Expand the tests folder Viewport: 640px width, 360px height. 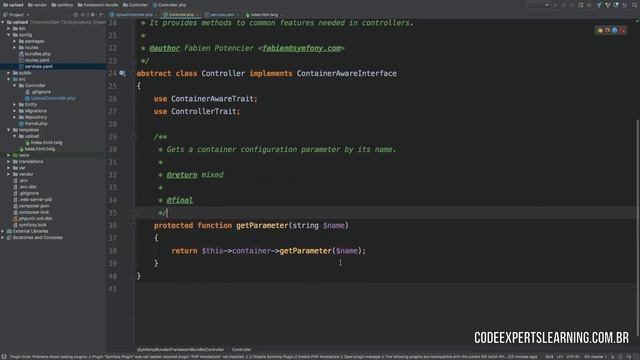coord(9,155)
